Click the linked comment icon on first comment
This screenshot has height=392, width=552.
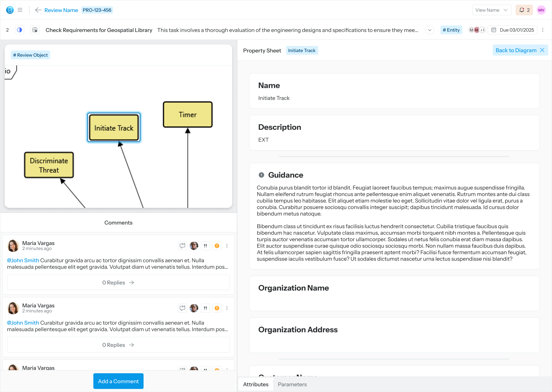(182, 246)
